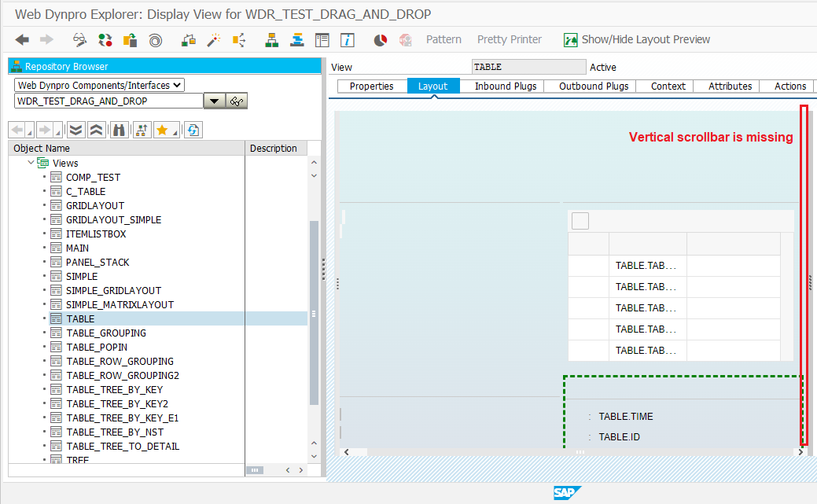This screenshot has height=504, width=817.
Task: Click the Description column header
Action: pyautogui.click(x=276, y=148)
